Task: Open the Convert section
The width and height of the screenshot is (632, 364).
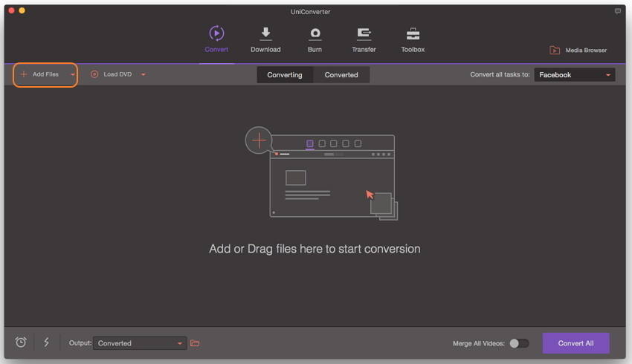Action: [x=216, y=39]
